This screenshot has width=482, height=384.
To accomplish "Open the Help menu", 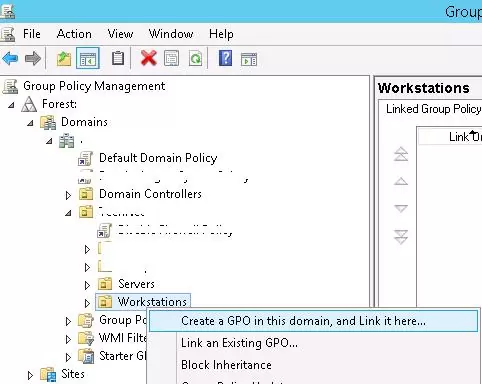I will pyautogui.click(x=221, y=34).
